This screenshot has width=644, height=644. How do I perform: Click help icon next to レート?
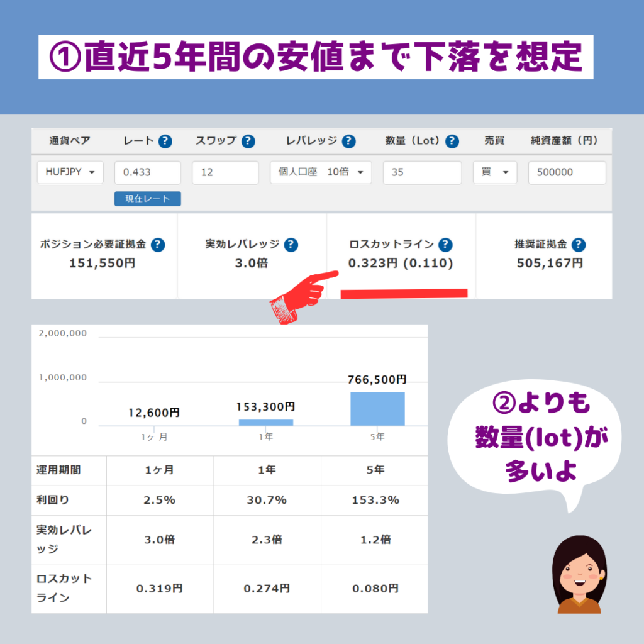pyautogui.click(x=165, y=142)
